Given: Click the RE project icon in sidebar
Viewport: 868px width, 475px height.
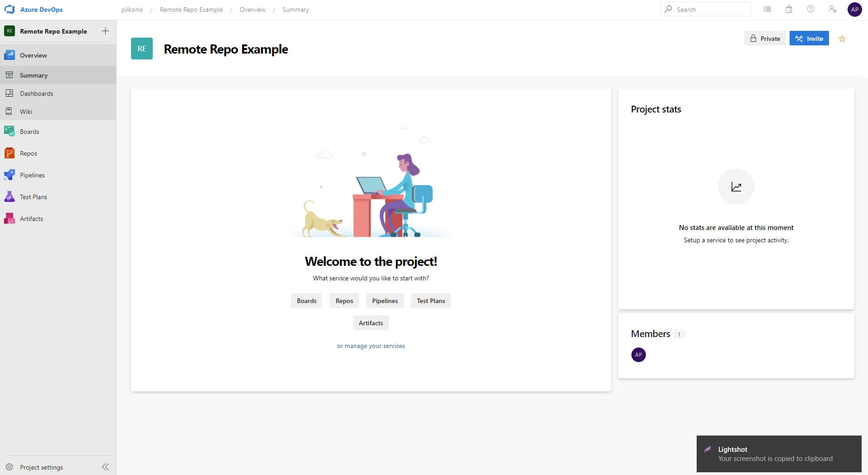Looking at the screenshot, I should [10, 31].
